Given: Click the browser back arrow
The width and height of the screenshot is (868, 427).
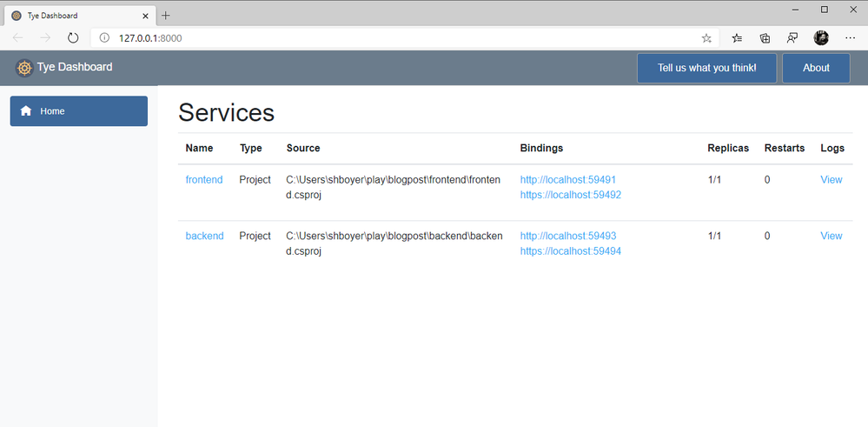Looking at the screenshot, I should [17, 37].
